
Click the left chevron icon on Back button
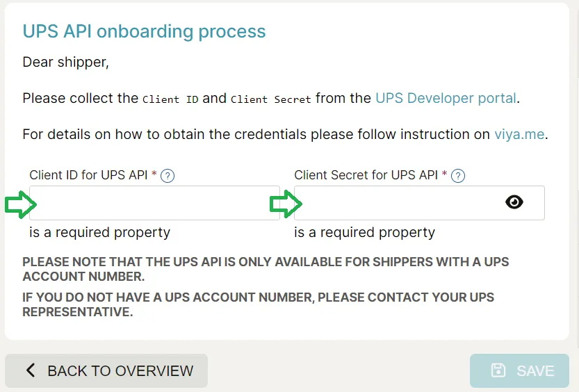point(31,370)
